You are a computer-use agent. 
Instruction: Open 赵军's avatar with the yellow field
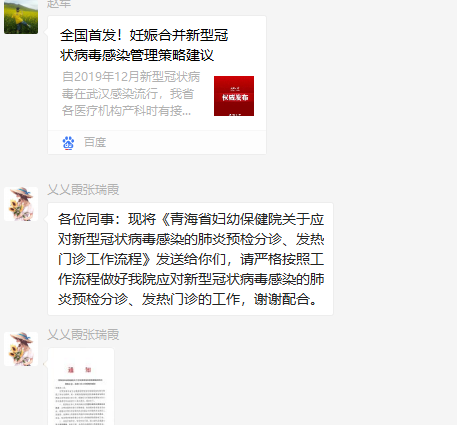click(x=21, y=17)
